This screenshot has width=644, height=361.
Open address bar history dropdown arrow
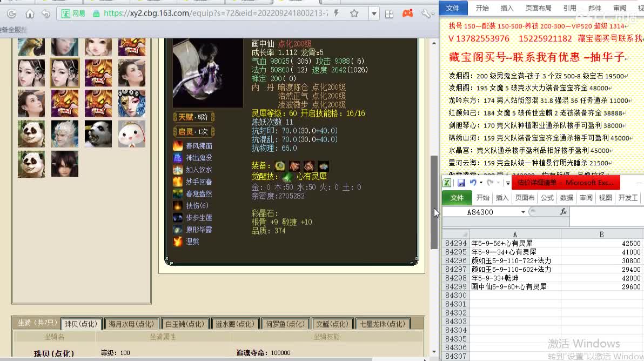pyautogui.click(x=374, y=14)
